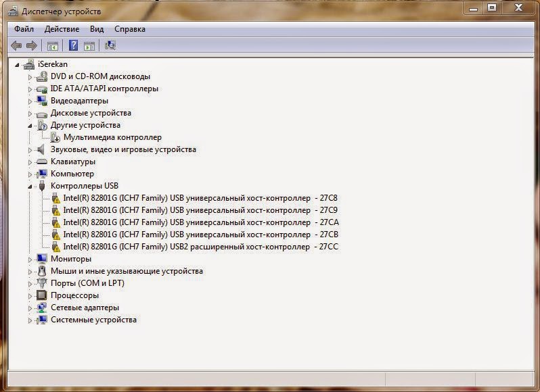The width and height of the screenshot is (540, 392).
Task: Click the Системные устройства icon
Action: pyautogui.click(x=42, y=320)
